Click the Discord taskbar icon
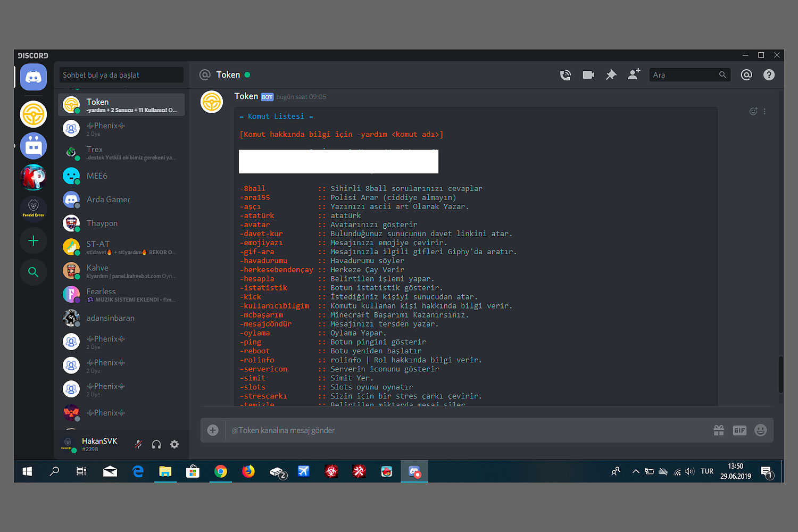The height and width of the screenshot is (532, 798). point(414,471)
